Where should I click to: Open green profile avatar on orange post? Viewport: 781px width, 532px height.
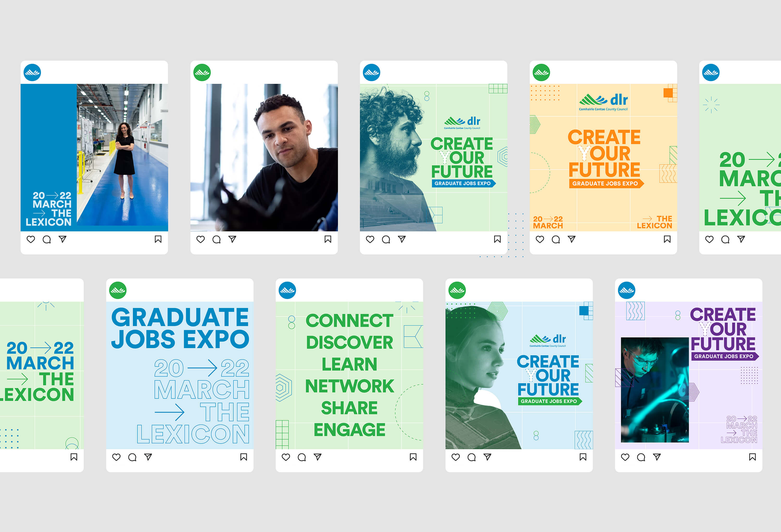[541, 72]
